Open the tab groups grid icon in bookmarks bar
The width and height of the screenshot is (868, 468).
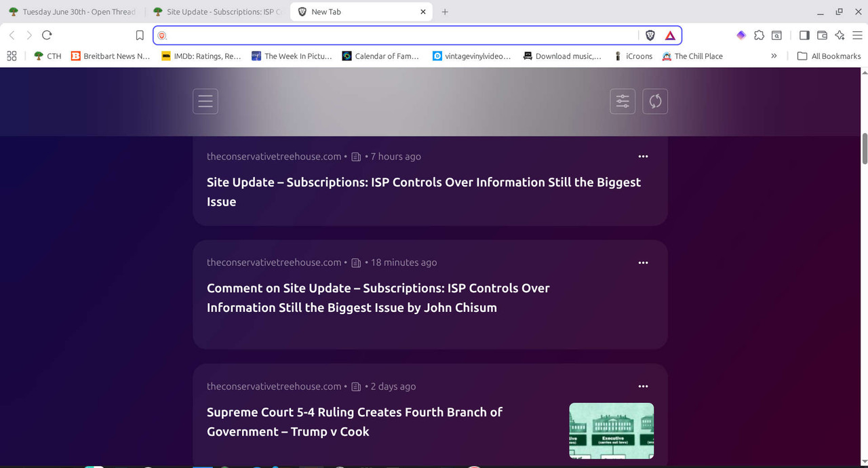point(12,56)
